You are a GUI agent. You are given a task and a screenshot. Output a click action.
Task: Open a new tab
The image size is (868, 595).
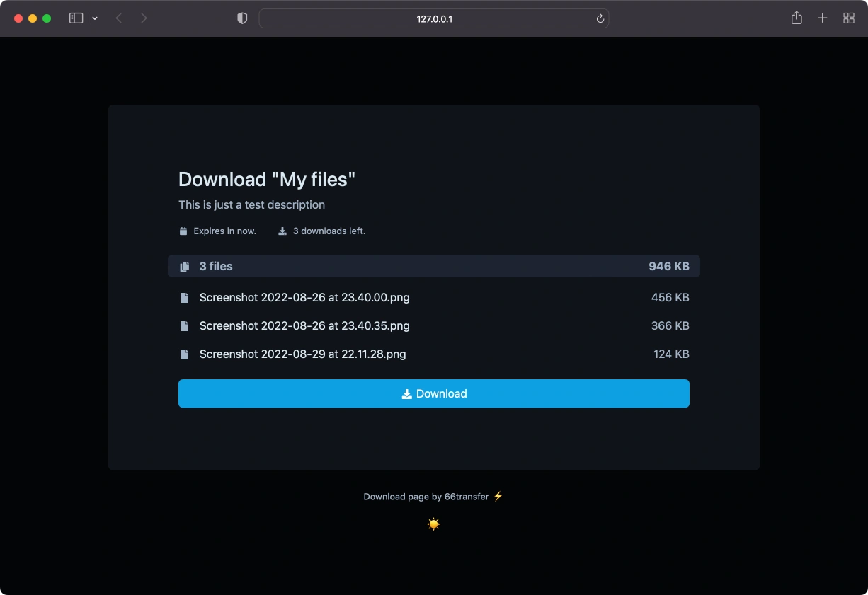[x=822, y=18]
